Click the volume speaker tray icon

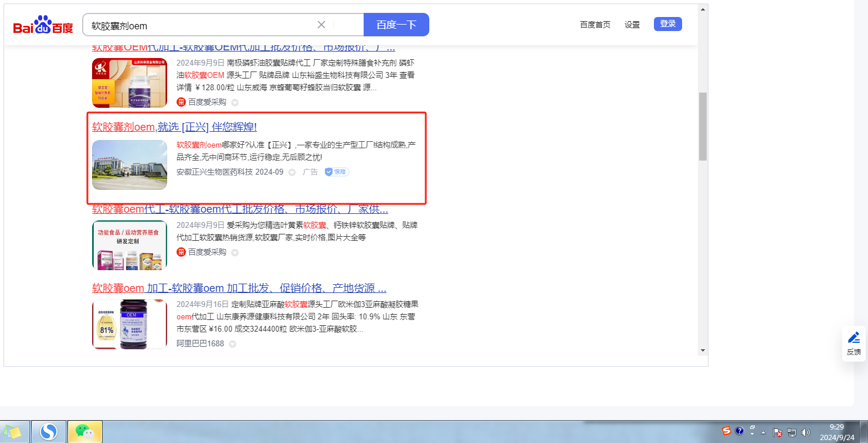click(x=806, y=432)
